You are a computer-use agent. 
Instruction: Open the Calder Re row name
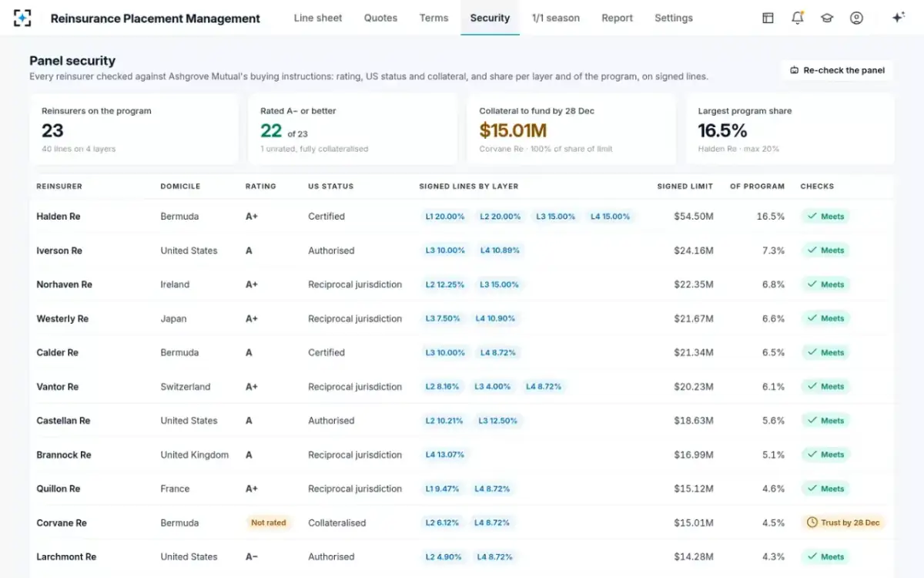[x=57, y=352]
